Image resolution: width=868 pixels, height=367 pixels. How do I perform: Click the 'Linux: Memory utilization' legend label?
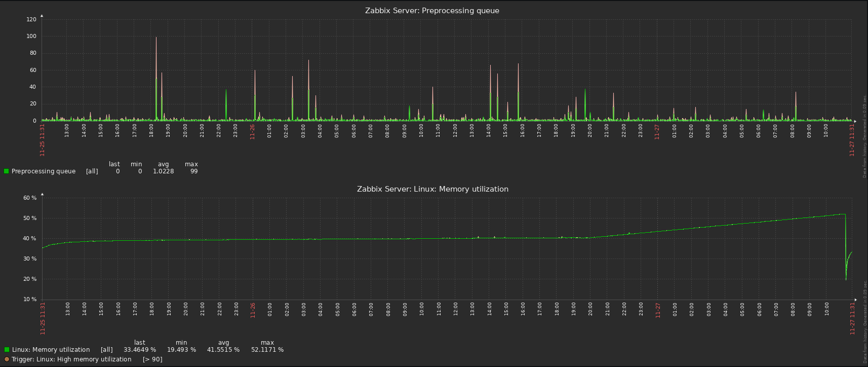point(51,350)
